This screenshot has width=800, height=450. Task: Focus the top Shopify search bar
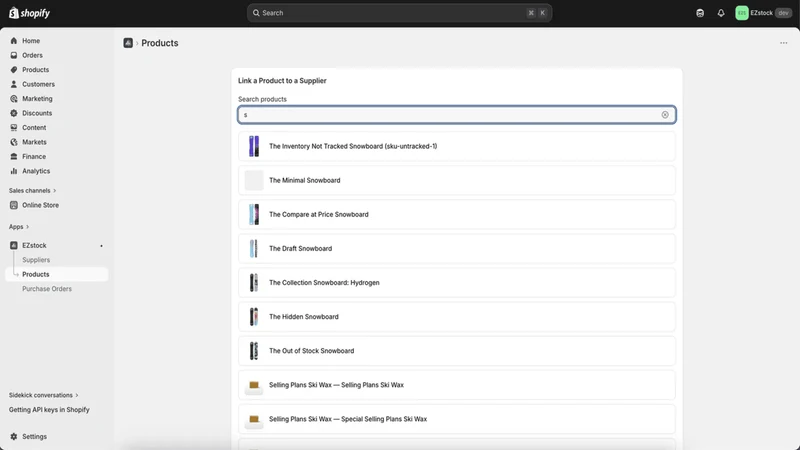point(399,13)
